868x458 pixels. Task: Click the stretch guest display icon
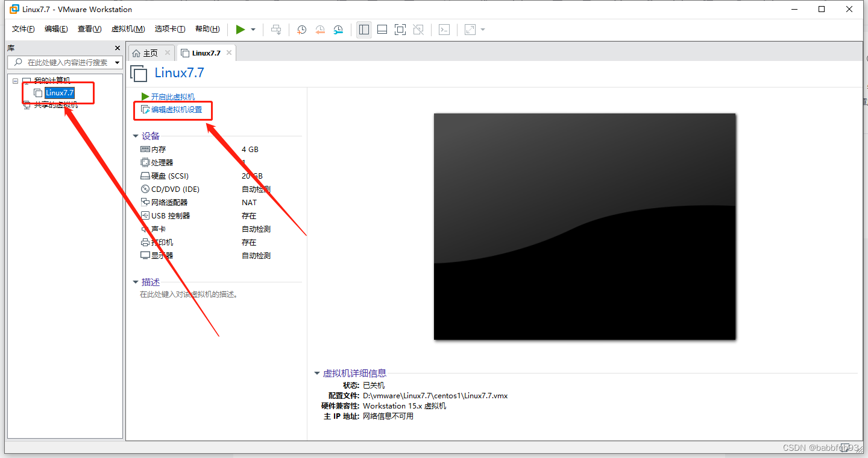(470, 29)
